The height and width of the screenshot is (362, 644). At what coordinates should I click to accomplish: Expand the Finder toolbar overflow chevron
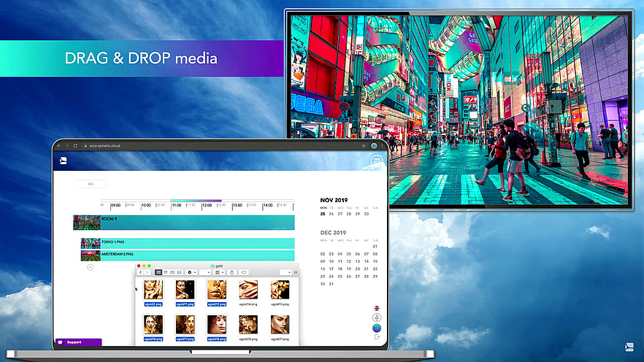(x=295, y=272)
